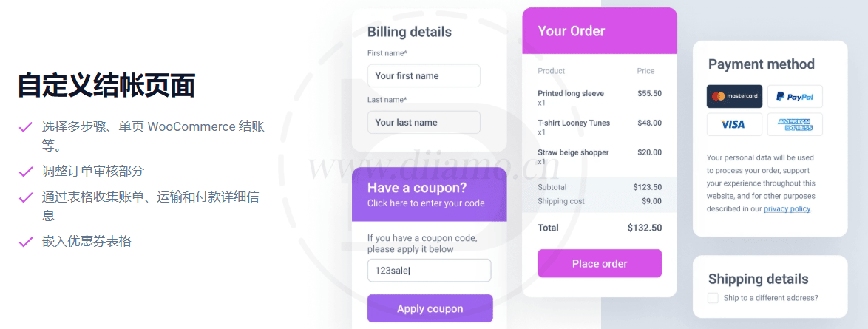Click checkmark next to 选择多步骤 item
The height and width of the screenshot is (329, 868).
[x=26, y=127]
